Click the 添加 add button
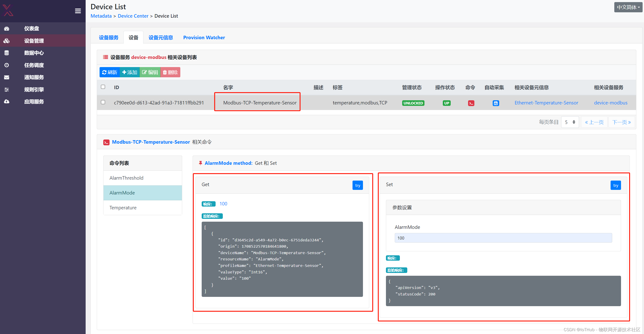The image size is (644, 334). [x=129, y=72]
